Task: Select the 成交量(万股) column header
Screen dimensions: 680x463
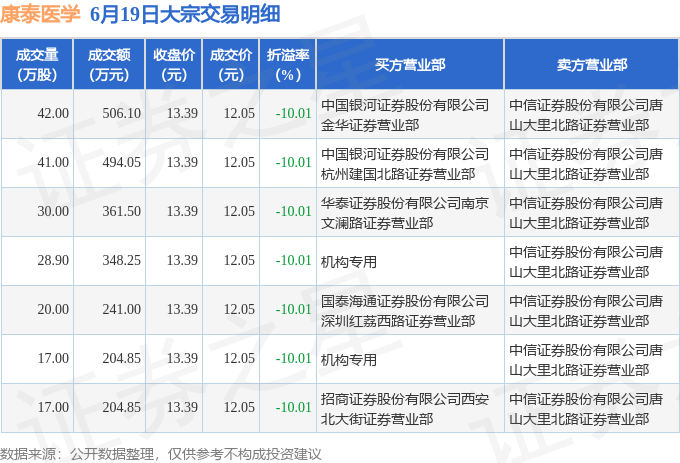Action: (x=37, y=64)
